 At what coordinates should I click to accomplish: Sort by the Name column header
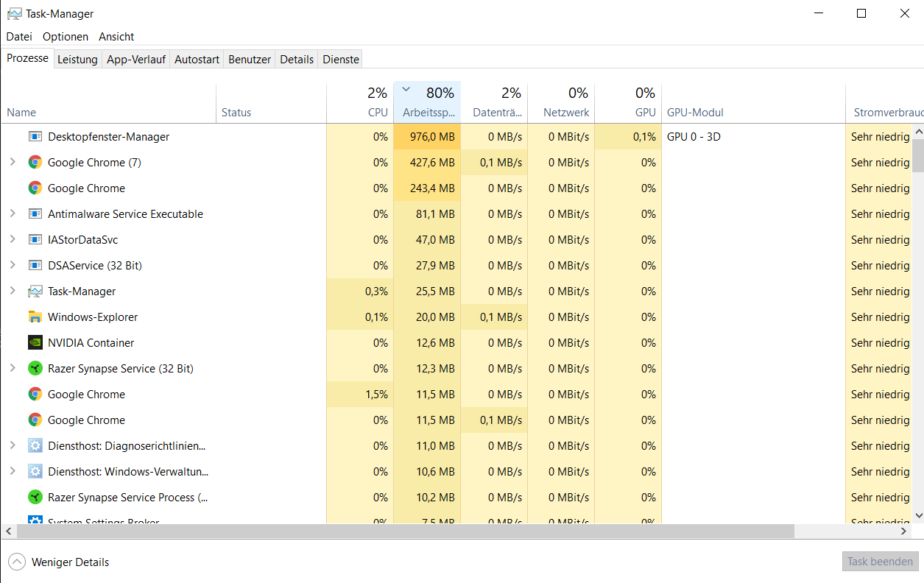(x=108, y=102)
